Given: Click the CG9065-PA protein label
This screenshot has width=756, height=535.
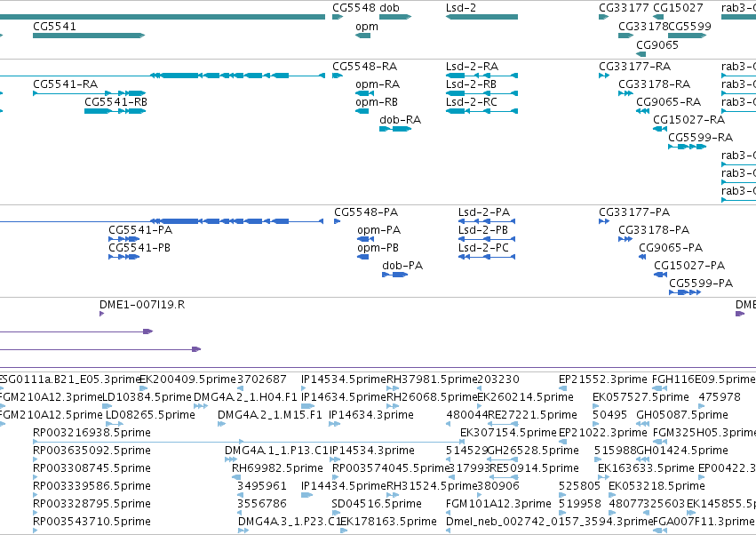Looking at the screenshot, I should (x=671, y=247).
